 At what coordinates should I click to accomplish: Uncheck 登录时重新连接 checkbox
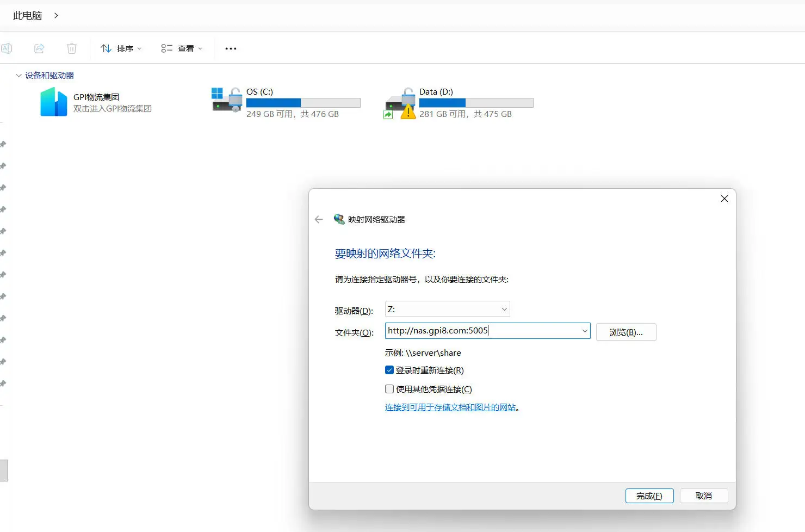[389, 370]
